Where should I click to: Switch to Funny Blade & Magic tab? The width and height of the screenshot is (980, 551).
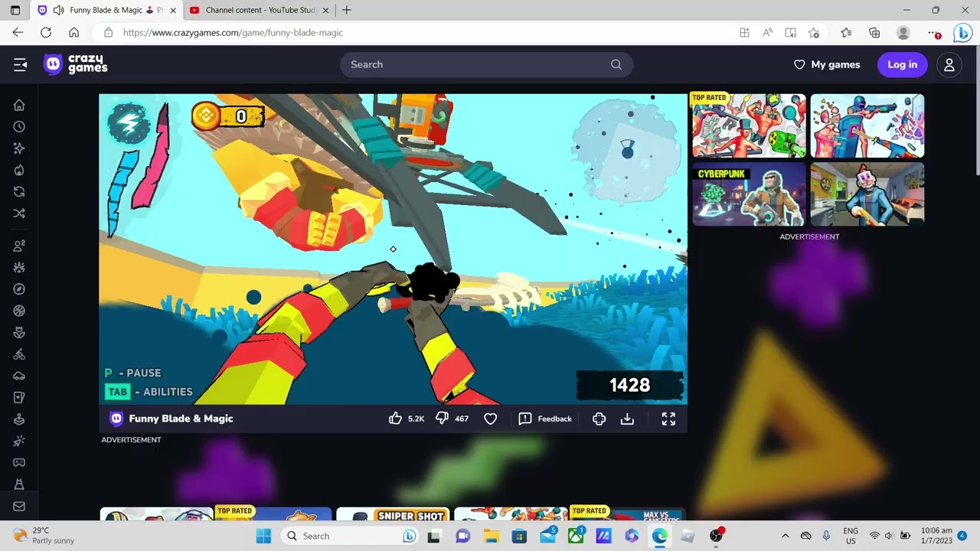107,11
